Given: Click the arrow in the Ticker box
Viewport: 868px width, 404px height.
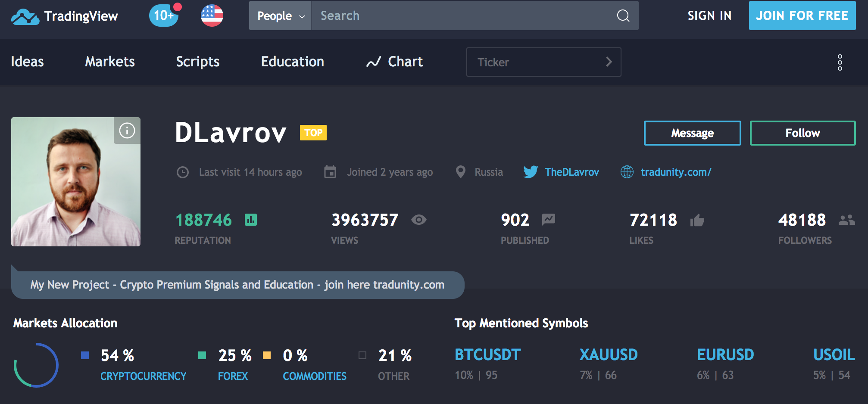Looking at the screenshot, I should (609, 62).
